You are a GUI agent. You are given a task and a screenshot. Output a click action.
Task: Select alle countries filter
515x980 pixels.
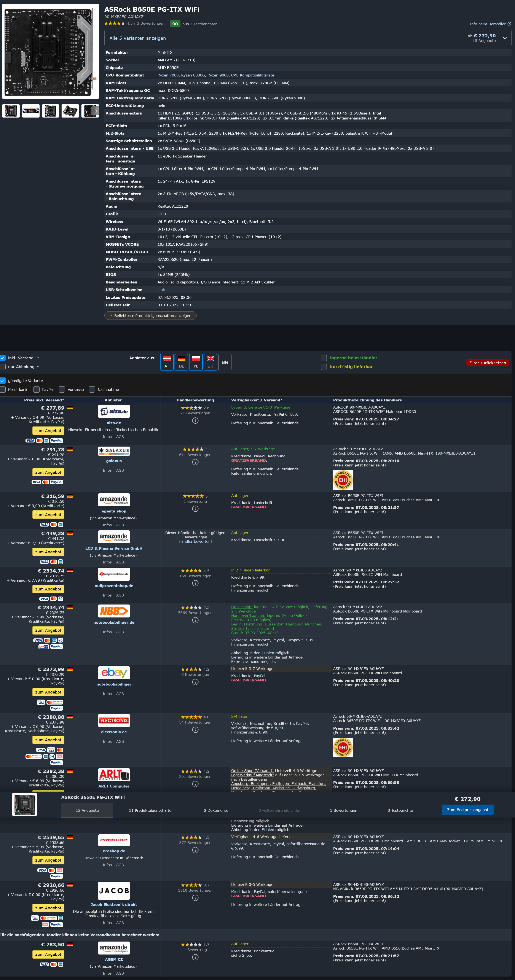click(x=225, y=362)
